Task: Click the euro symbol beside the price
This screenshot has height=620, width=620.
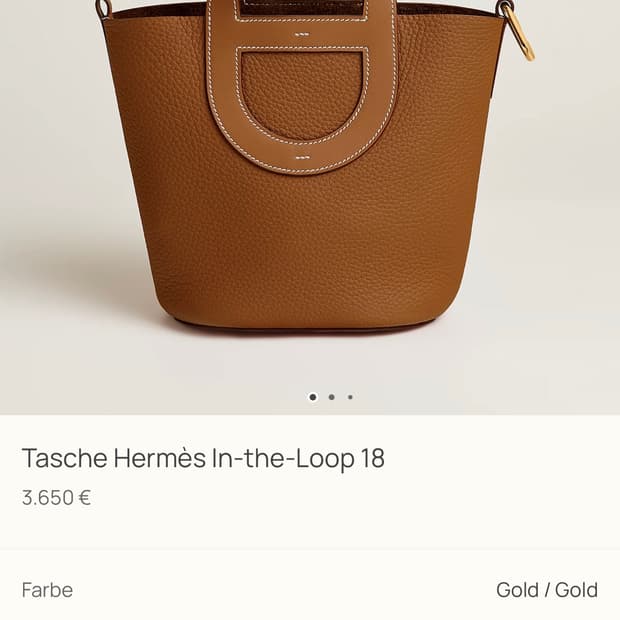Action: (x=85, y=497)
